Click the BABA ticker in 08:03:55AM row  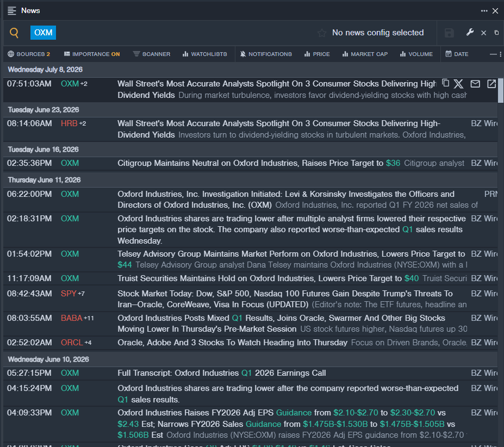[72, 318]
